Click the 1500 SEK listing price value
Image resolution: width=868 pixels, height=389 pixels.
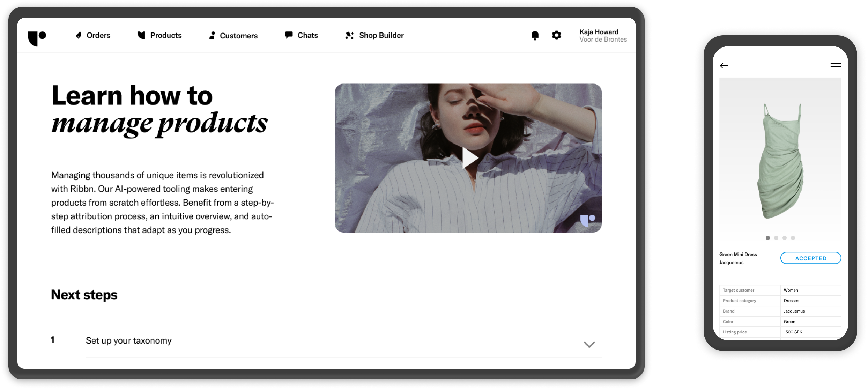pos(793,332)
